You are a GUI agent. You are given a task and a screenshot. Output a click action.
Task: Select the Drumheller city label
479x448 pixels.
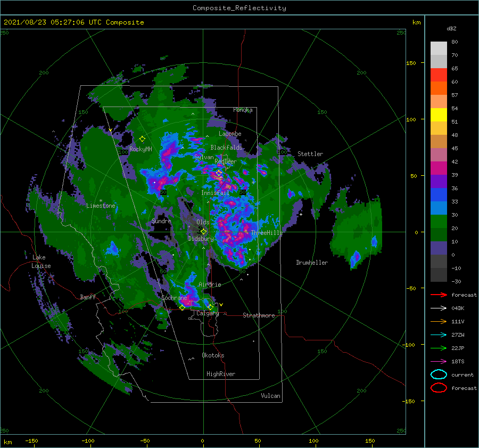click(312, 263)
